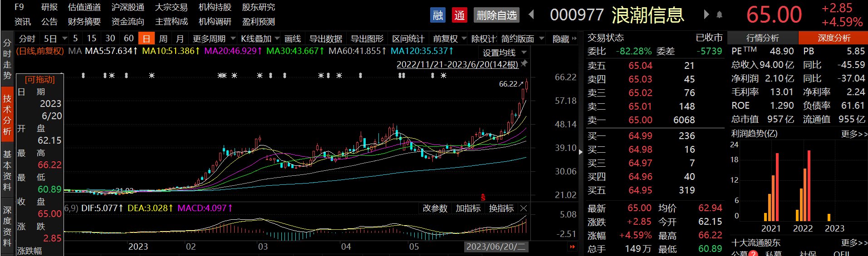The width and height of the screenshot is (868, 256).
Task: Click 改参数 to change indicator parameters
Action: coord(435,208)
